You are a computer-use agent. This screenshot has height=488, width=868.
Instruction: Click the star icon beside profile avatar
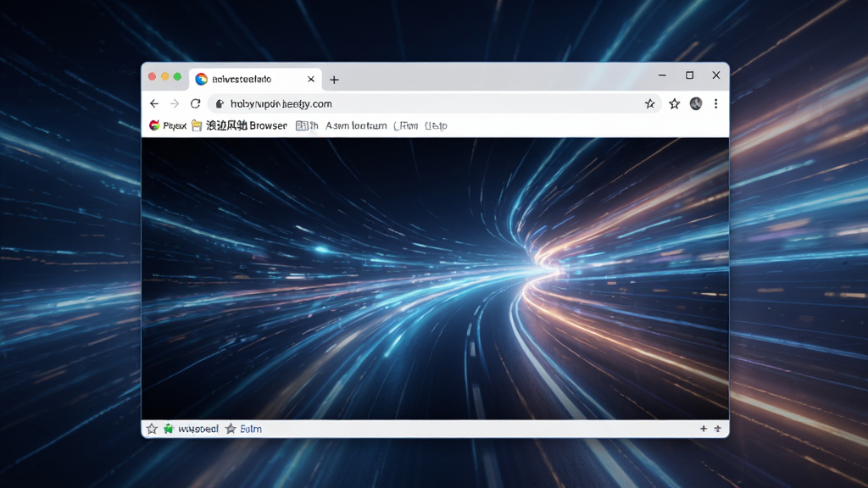(674, 103)
